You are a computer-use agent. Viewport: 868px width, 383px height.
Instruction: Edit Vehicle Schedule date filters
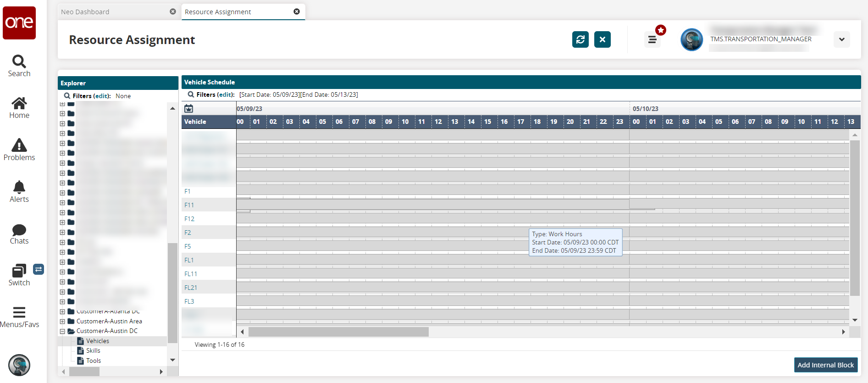[226, 94]
